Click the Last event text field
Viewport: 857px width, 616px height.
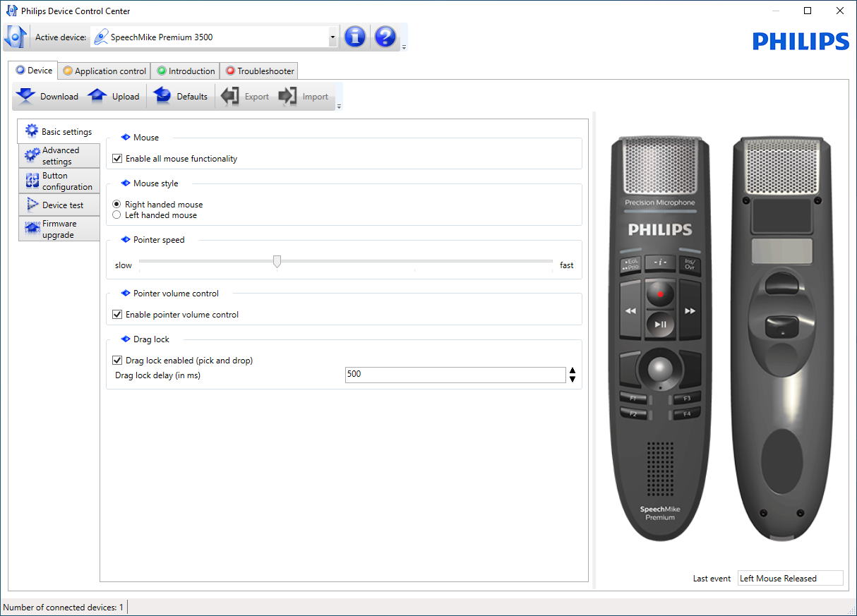tap(790, 579)
